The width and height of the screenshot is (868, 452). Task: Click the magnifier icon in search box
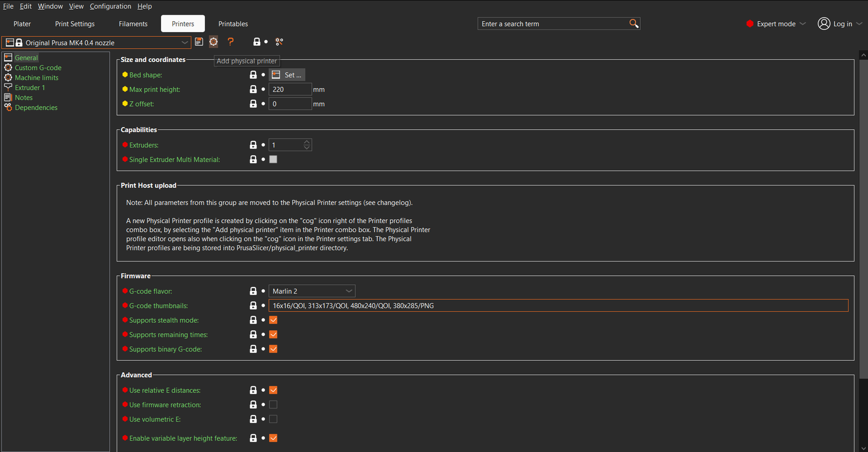634,23
